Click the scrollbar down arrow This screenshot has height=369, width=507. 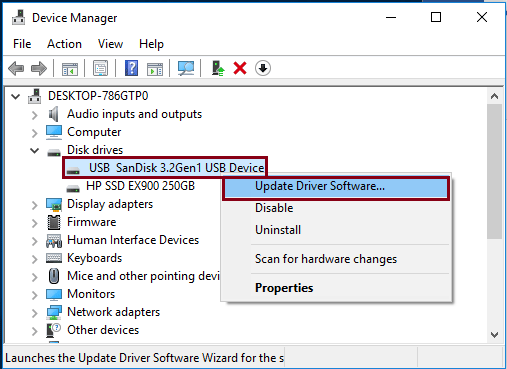[494, 334]
